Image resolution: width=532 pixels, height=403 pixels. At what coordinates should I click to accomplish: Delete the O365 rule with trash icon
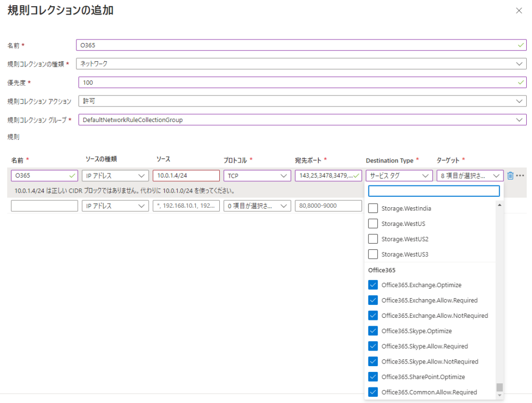pos(510,176)
